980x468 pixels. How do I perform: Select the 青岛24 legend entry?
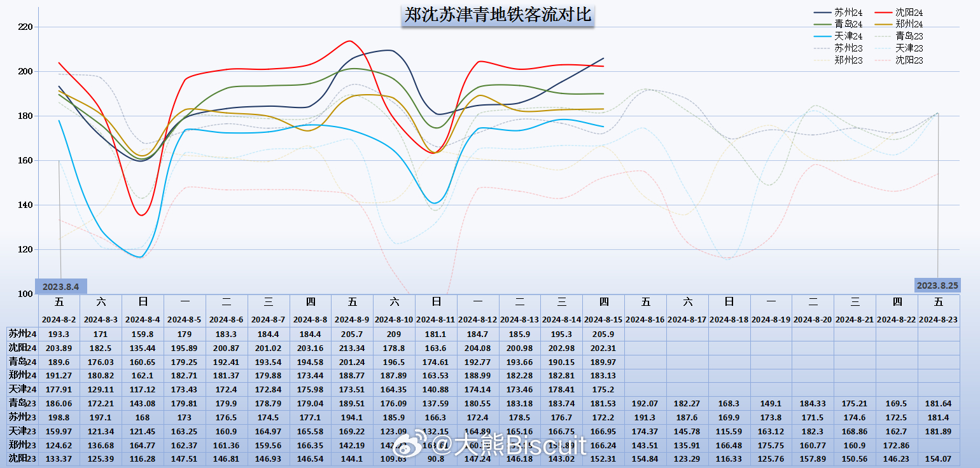[839, 24]
